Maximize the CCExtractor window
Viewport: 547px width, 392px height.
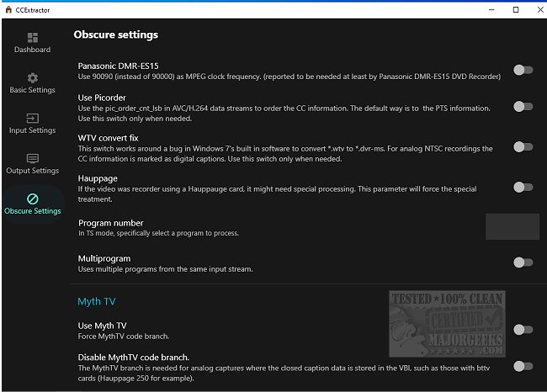coord(516,10)
